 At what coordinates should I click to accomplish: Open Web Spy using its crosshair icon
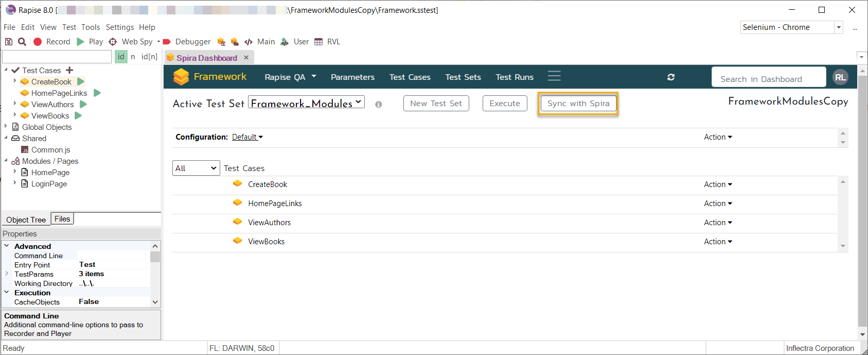coord(113,42)
